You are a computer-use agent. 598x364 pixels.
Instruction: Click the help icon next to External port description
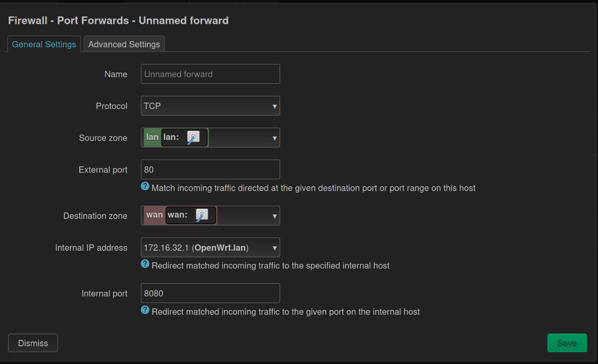145,186
